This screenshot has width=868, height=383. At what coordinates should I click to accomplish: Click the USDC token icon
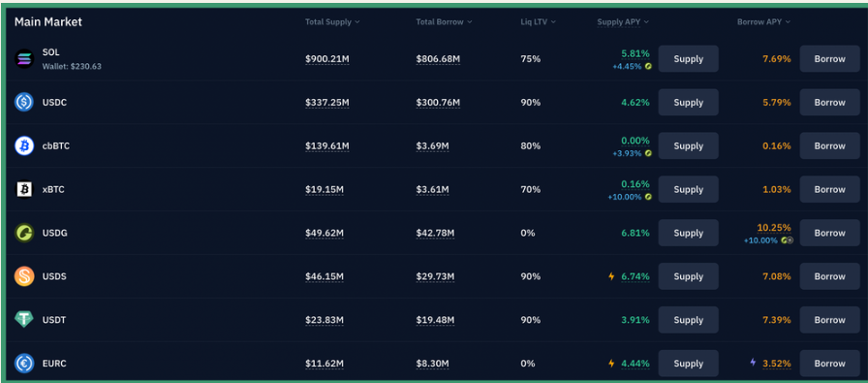tap(24, 103)
